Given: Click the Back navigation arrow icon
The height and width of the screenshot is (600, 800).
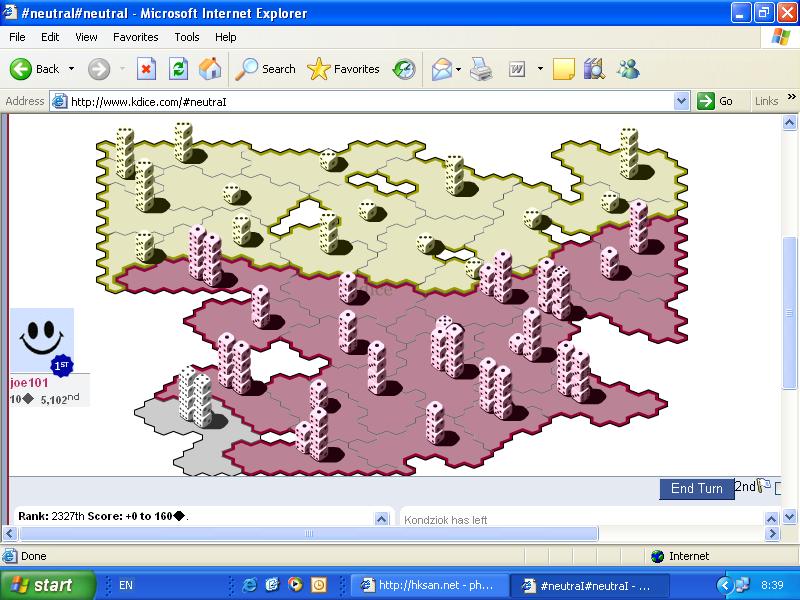Looking at the screenshot, I should (20, 69).
